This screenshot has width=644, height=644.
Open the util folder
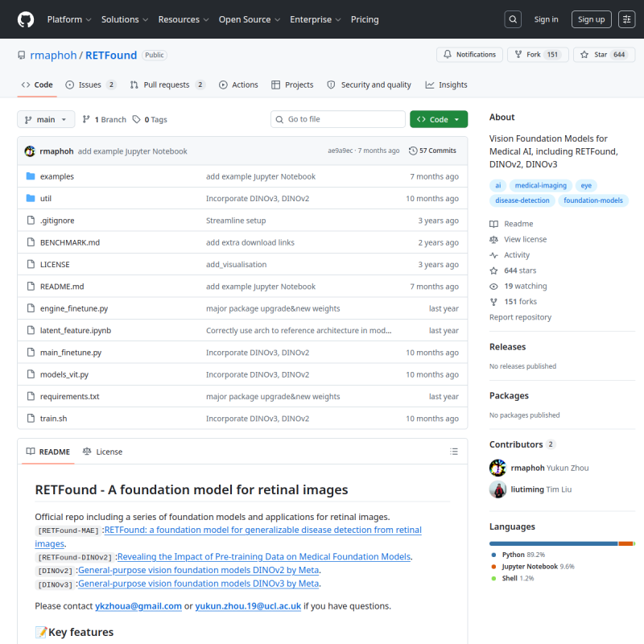46,198
